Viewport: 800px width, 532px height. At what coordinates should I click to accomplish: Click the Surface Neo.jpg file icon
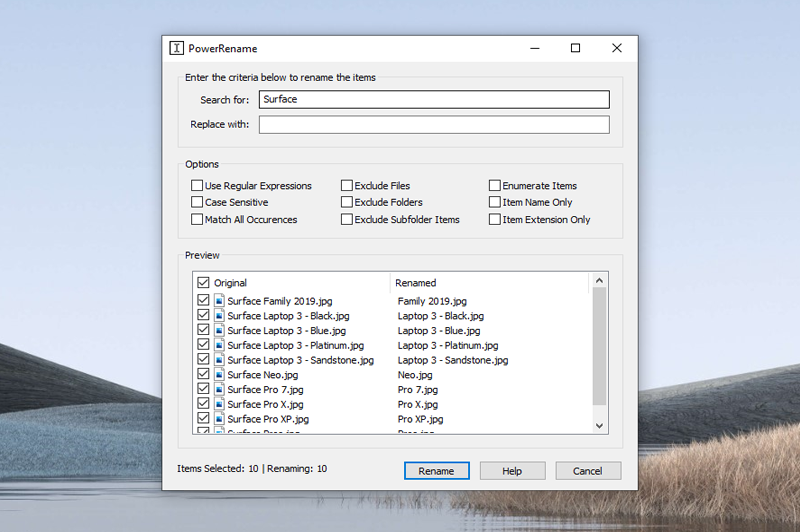(x=219, y=375)
